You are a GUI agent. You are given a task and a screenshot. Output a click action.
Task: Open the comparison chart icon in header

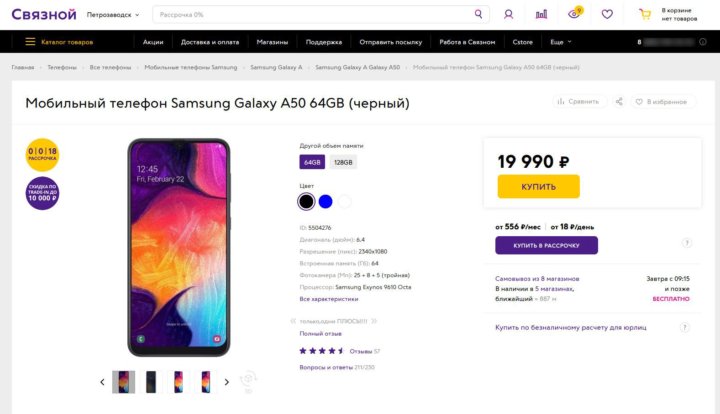[541, 15]
